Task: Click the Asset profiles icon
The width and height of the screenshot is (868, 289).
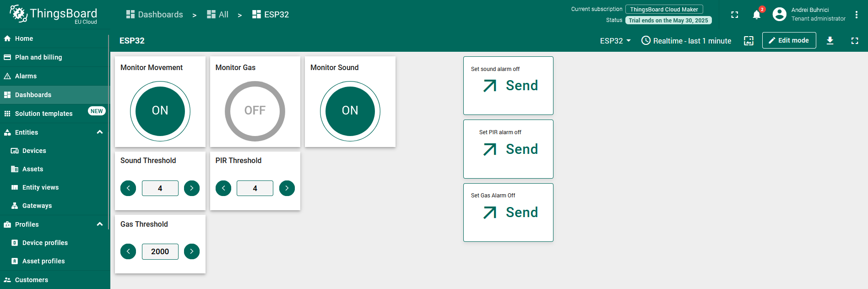Action: 15,261
